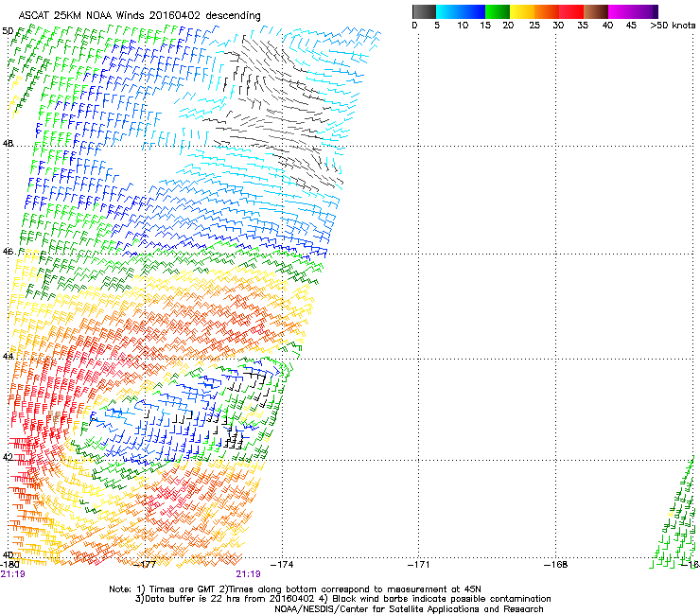
Task: Click the yellow 20-25 knots legend swatch
Action: click(522, 11)
